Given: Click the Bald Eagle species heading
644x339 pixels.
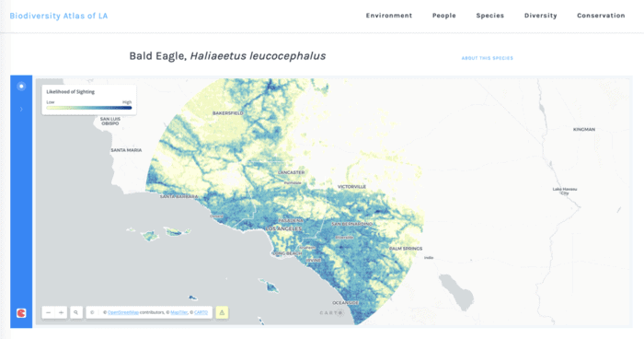Looking at the screenshot, I should point(227,56).
